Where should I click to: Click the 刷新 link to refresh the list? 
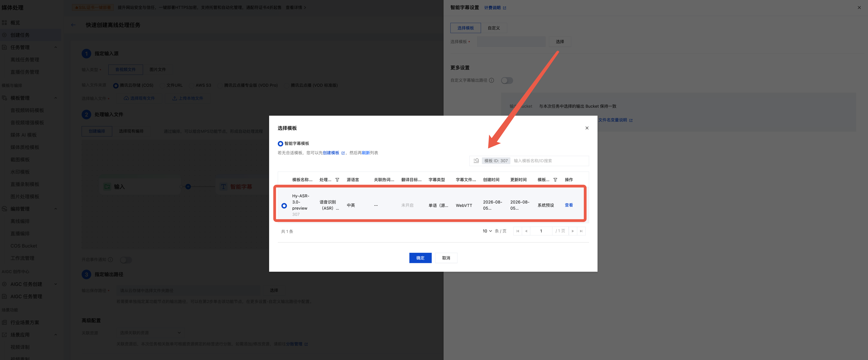click(366, 153)
